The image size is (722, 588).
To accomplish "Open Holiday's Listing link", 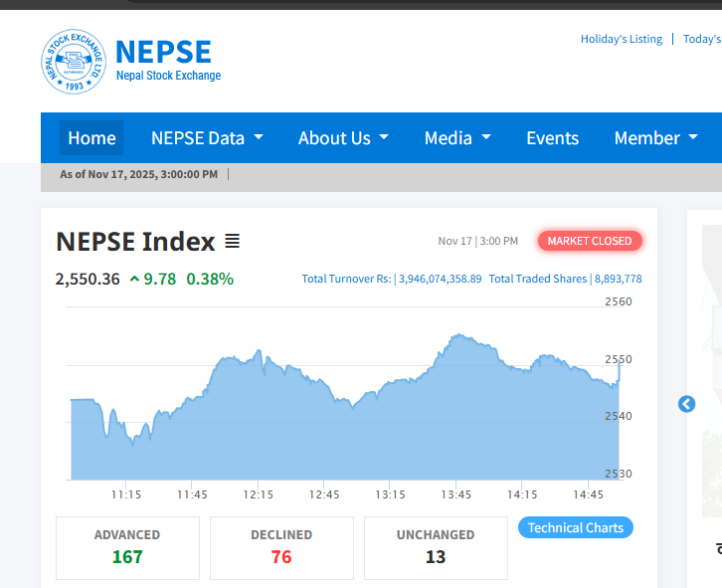I will click(621, 39).
